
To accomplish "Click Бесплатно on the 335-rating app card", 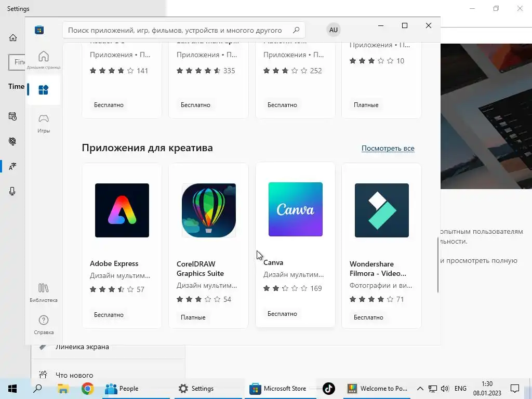I will tap(195, 105).
